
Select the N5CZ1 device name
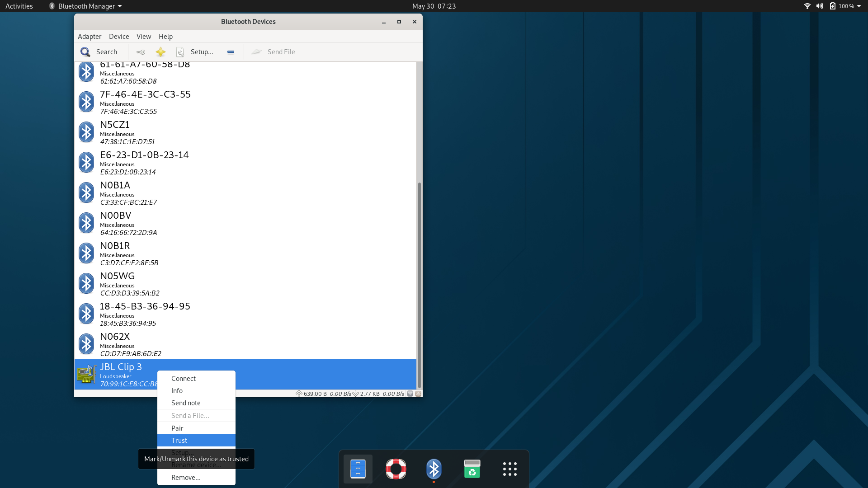coord(115,125)
